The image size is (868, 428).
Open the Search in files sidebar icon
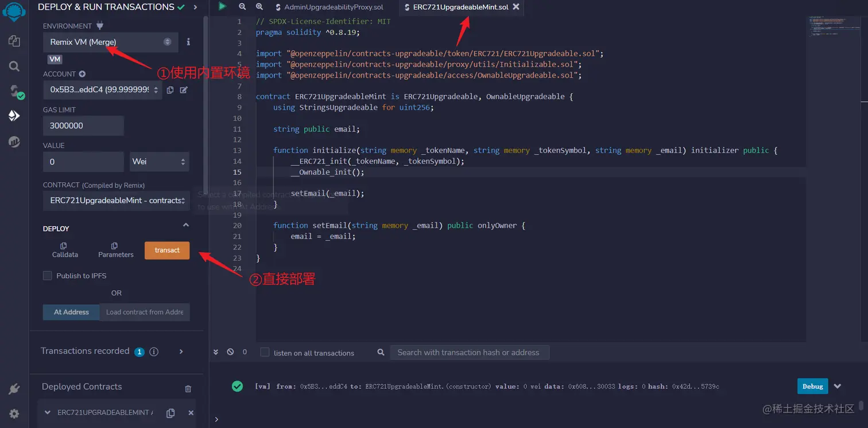14,66
